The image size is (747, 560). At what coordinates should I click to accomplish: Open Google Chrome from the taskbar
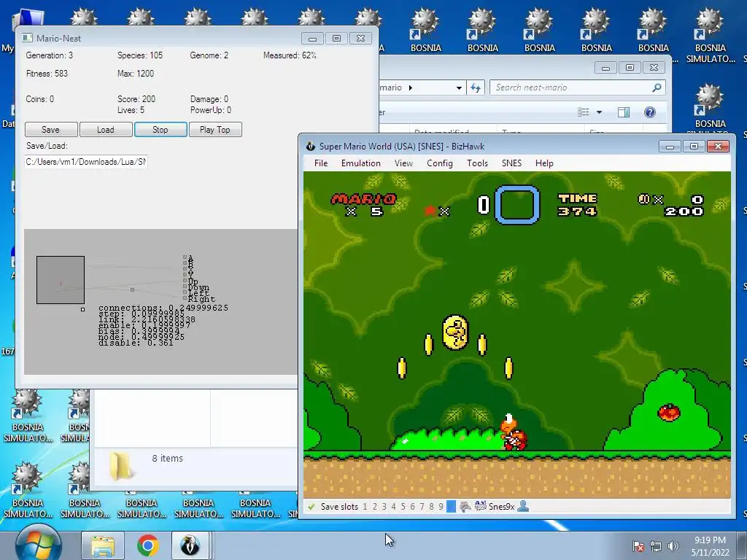tap(147, 545)
